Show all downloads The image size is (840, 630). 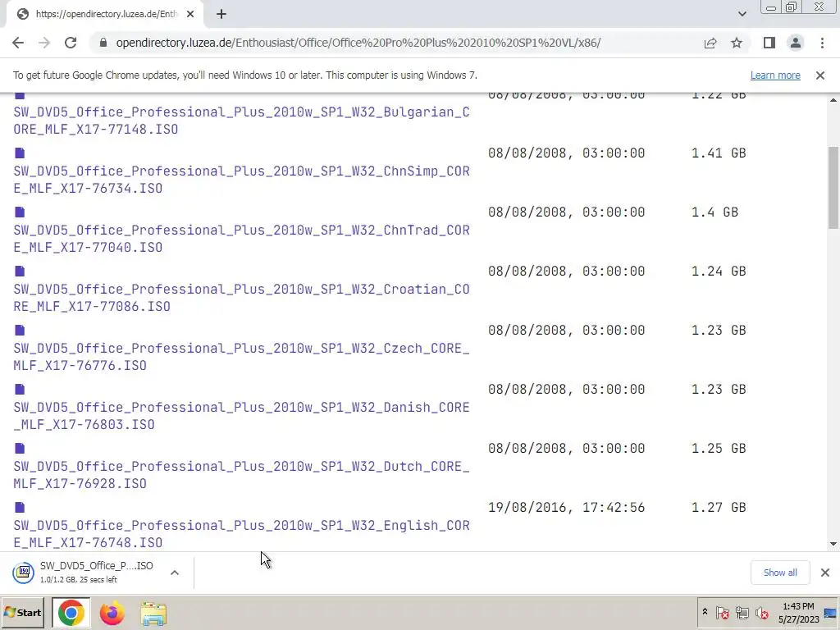click(x=780, y=573)
